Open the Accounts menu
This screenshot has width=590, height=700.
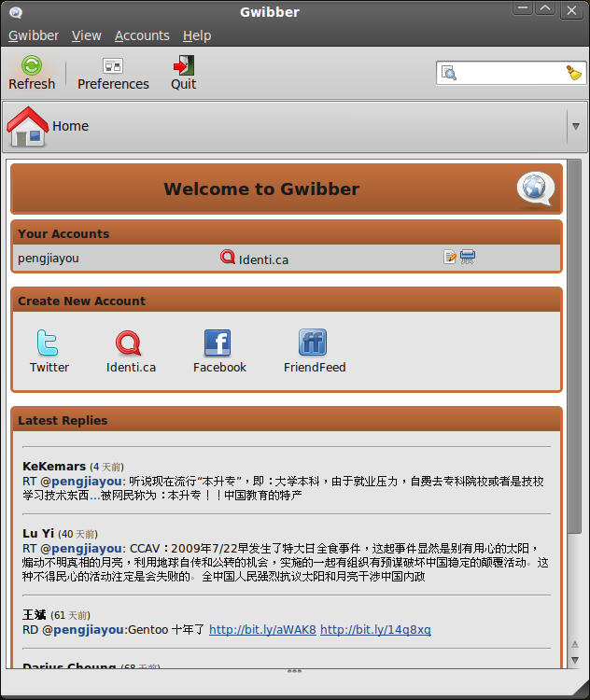pos(142,35)
